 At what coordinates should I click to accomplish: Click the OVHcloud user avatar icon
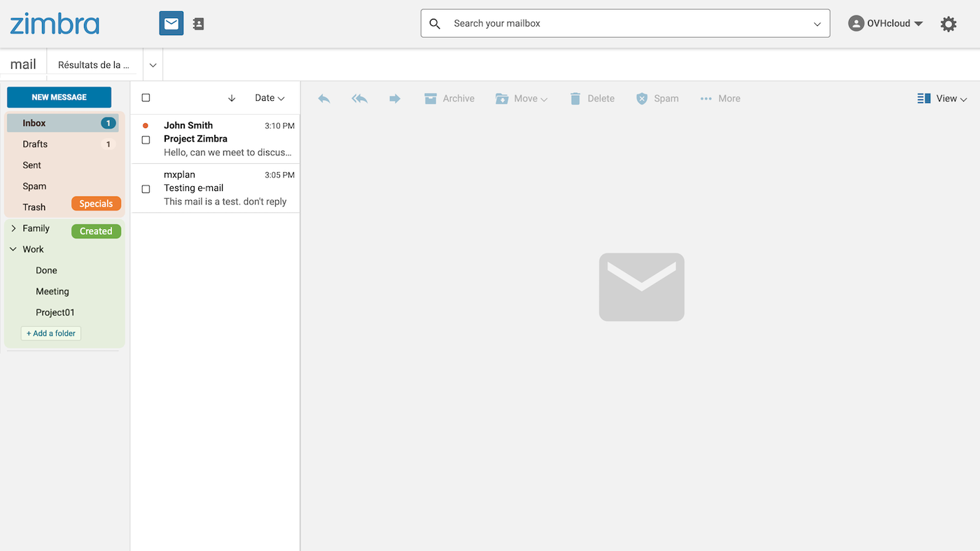pos(856,23)
